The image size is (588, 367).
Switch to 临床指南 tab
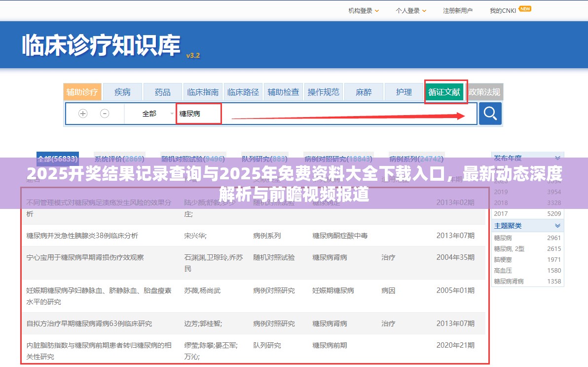(203, 92)
